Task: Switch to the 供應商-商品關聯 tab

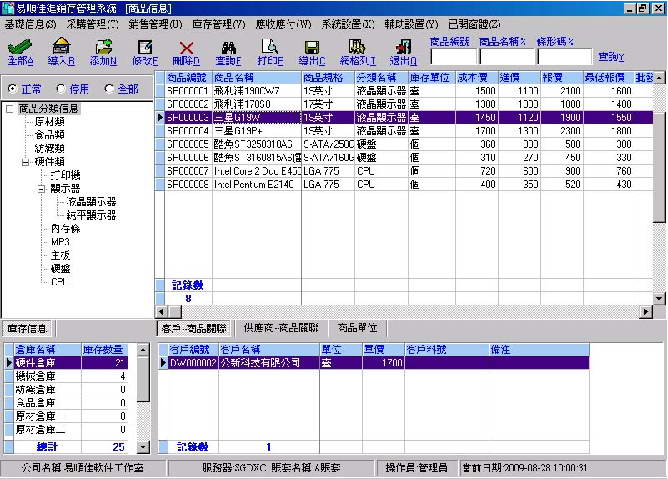Action: [x=281, y=328]
